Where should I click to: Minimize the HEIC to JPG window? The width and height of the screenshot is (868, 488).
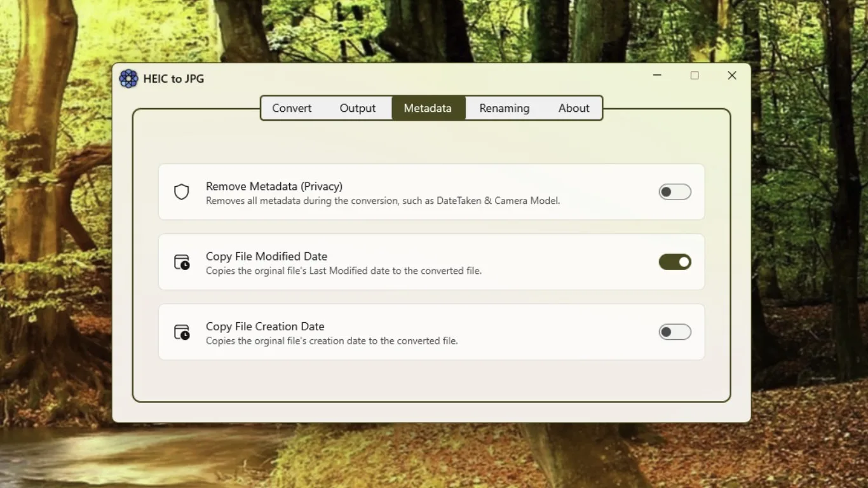657,76
